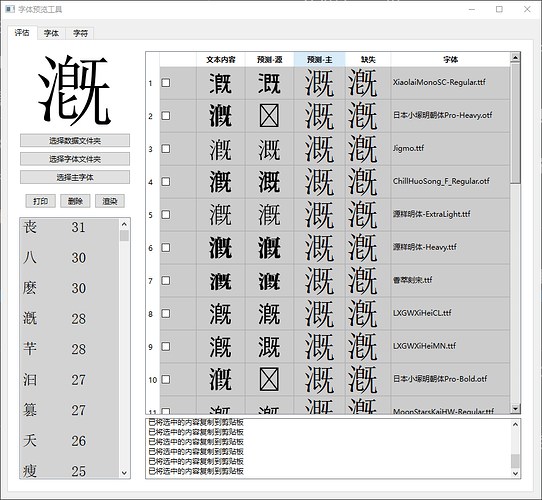Click the 删除 button
The width and height of the screenshot is (542, 500).
point(75,201)
